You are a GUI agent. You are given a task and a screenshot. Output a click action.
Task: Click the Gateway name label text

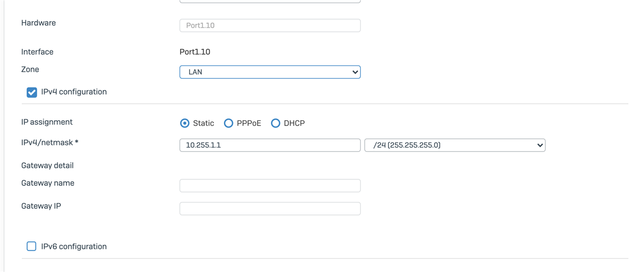(48, 183)
